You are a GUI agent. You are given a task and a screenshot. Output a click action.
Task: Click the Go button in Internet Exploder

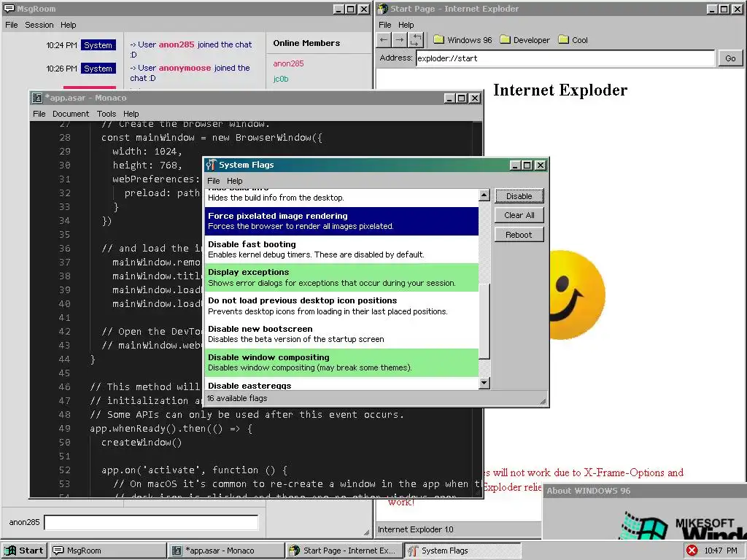(x=729, y=58)
